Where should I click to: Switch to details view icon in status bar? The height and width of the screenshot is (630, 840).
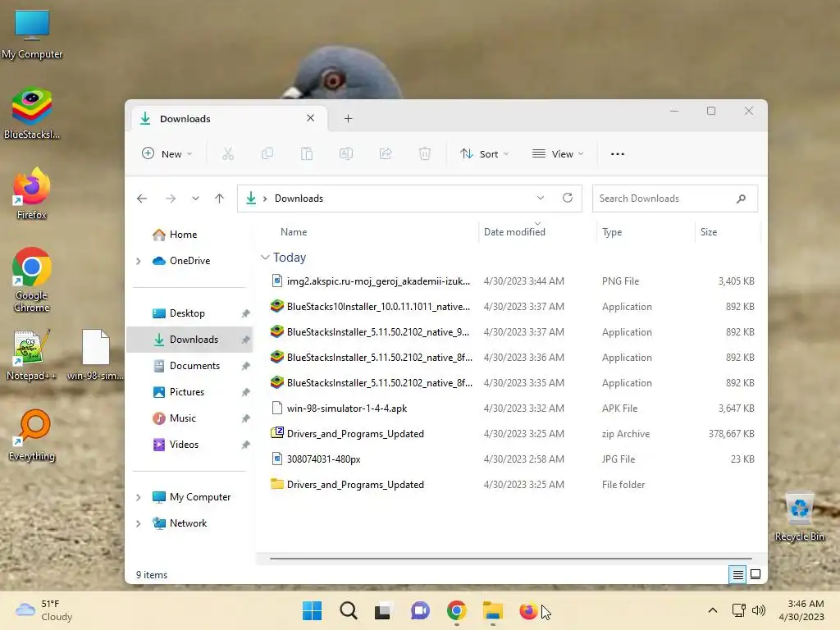click(x=737, y=575)
